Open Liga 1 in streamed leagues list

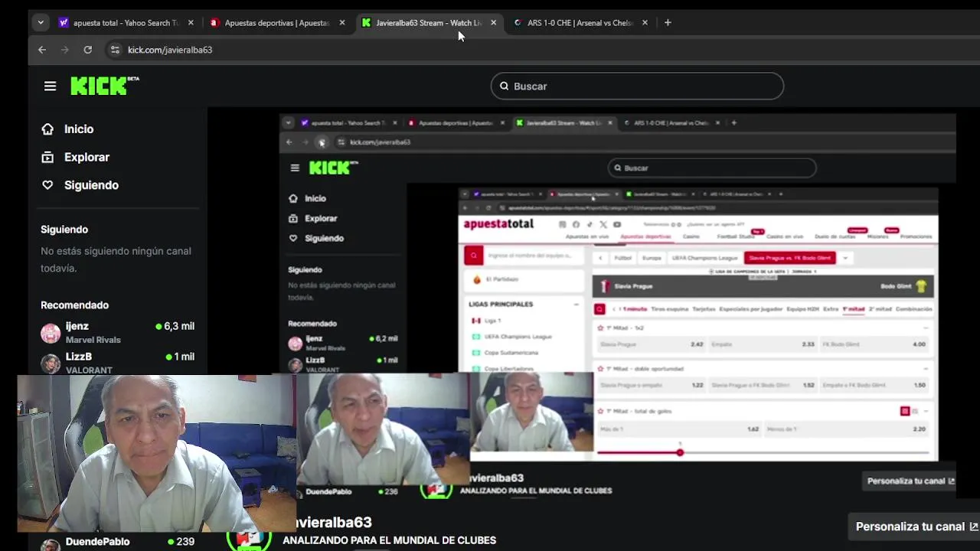coord(492,321)
